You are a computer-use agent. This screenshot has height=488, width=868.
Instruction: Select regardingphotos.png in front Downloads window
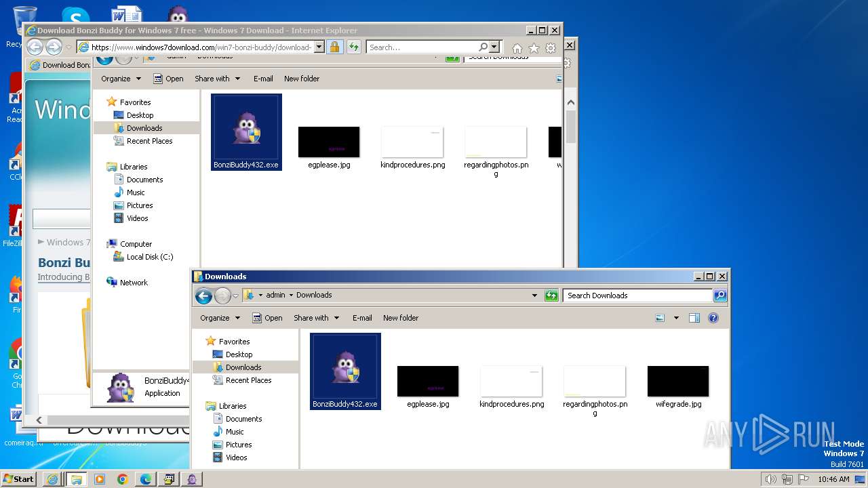(x=595, y=390)
